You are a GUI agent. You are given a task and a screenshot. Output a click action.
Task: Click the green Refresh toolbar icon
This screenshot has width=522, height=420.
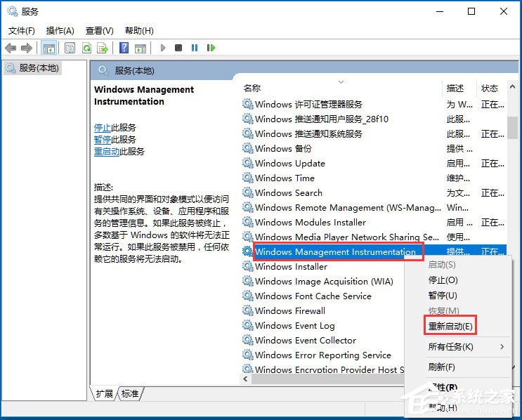pos(87,48)
